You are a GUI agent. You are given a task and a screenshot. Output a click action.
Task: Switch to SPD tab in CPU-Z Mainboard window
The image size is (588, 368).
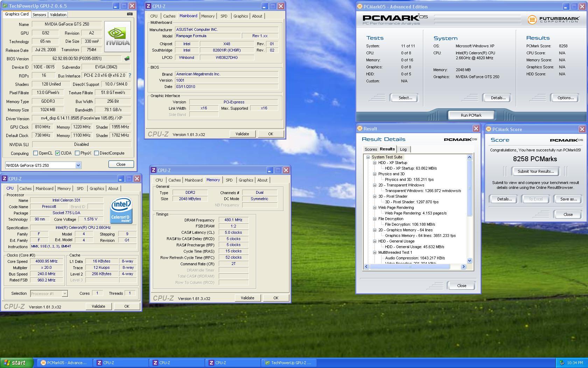[x=224, y=16]
